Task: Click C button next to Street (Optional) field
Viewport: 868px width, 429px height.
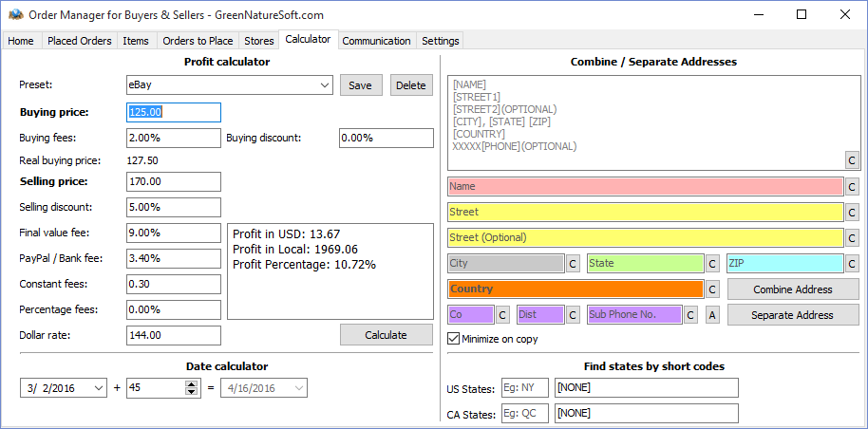Action: (853, 237)
